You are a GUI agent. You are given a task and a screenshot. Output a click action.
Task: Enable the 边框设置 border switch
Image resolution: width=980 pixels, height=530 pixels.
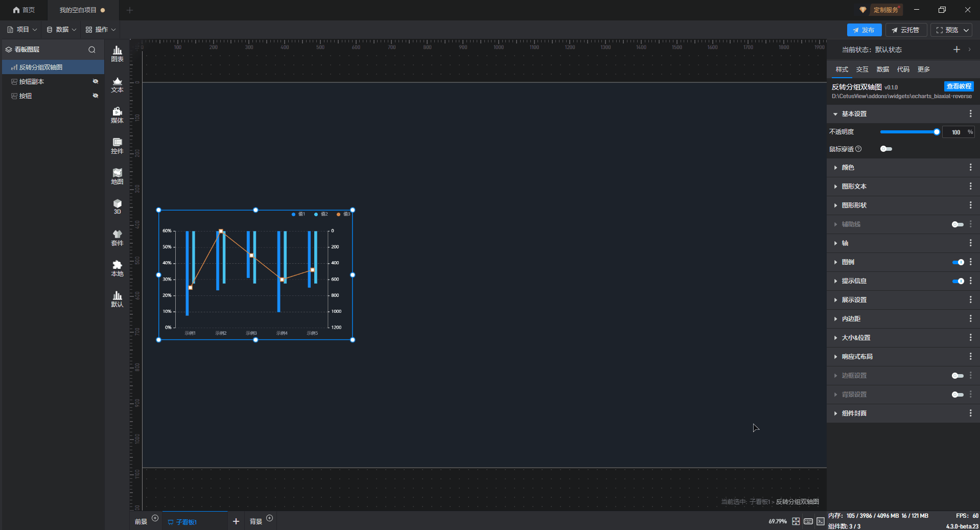[958, 376]
